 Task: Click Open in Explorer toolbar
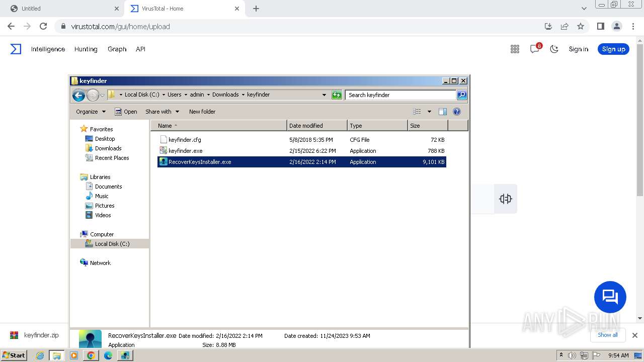(x=126, y=112)
